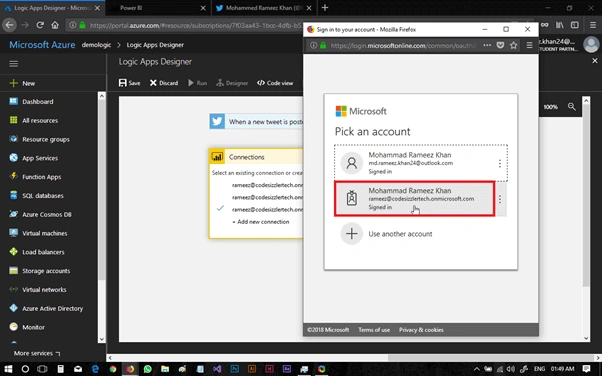602x376 pixels.
Task: Open WhatsApp from the taskbar
Action: tap(147, 369)
